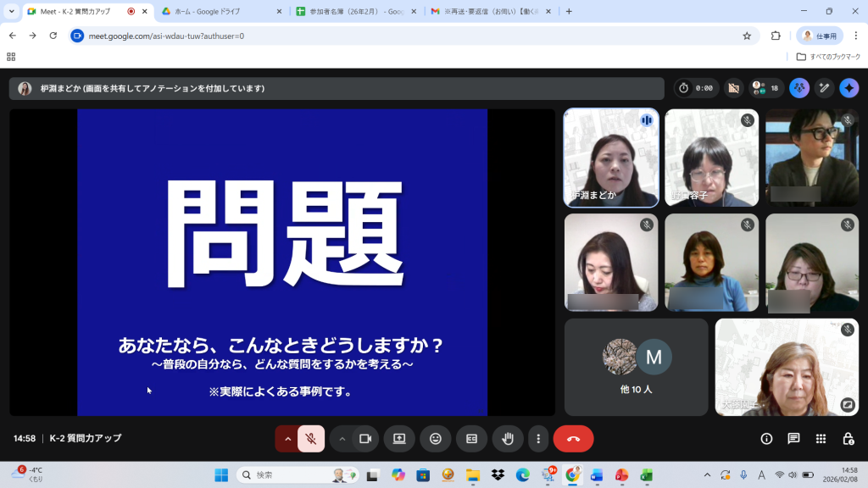Raise your hand in the meeting

coord(508,439)
